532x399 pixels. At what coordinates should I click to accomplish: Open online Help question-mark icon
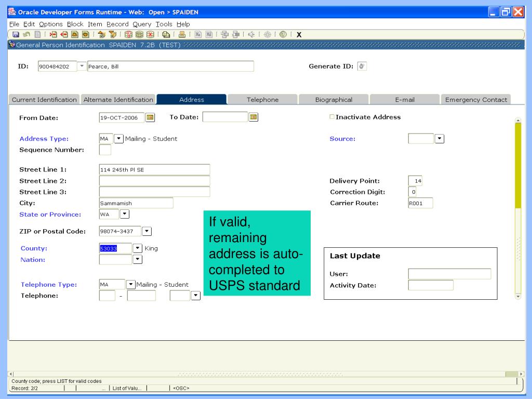click(x=283, y=34)
